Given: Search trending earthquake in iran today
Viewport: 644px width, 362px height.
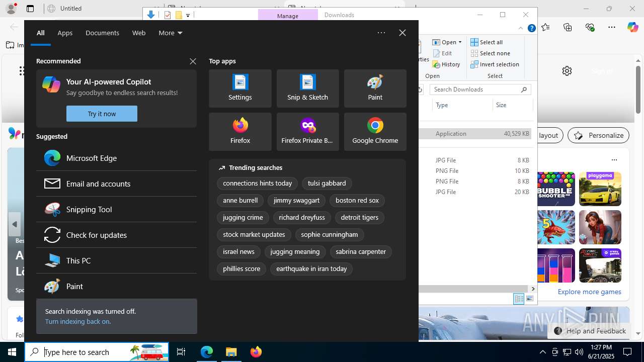Looking at the screenshot, I should [311, 268].
